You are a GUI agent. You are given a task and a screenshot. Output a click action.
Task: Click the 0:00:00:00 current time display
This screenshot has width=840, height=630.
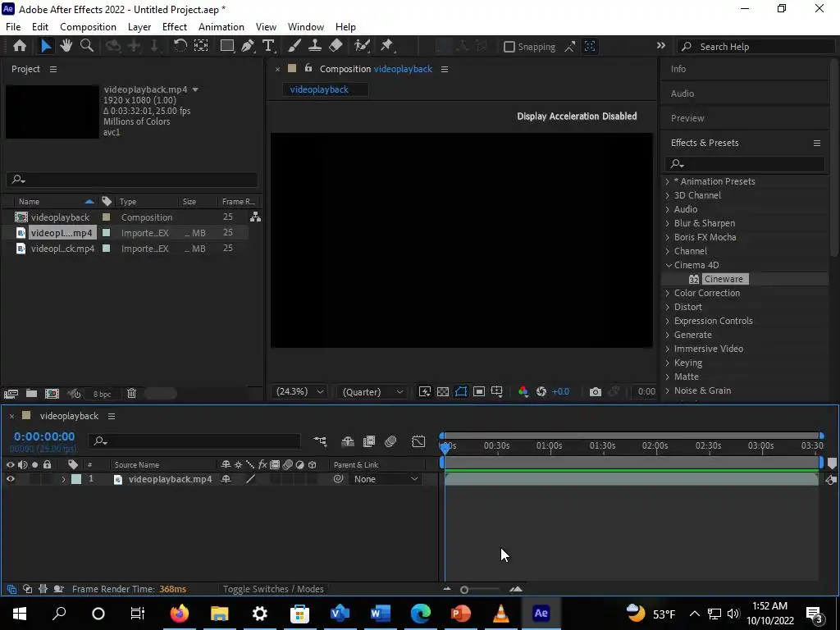(x=44, y=436)
